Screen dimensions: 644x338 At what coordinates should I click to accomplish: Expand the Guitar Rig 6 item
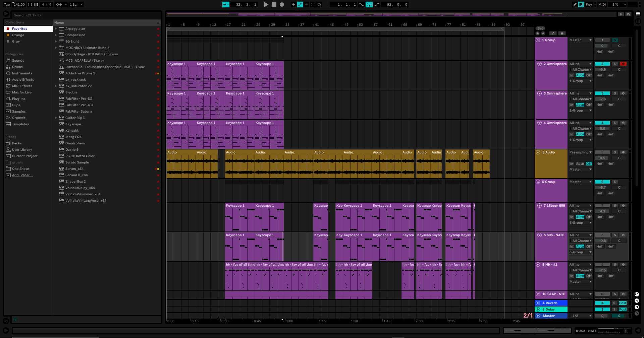(56, 118)
